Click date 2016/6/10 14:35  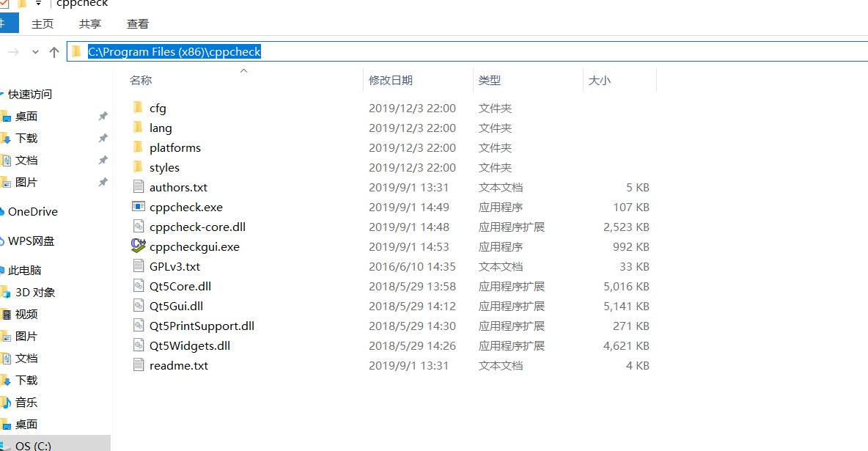pyautogui.click(x=413, y=266)
